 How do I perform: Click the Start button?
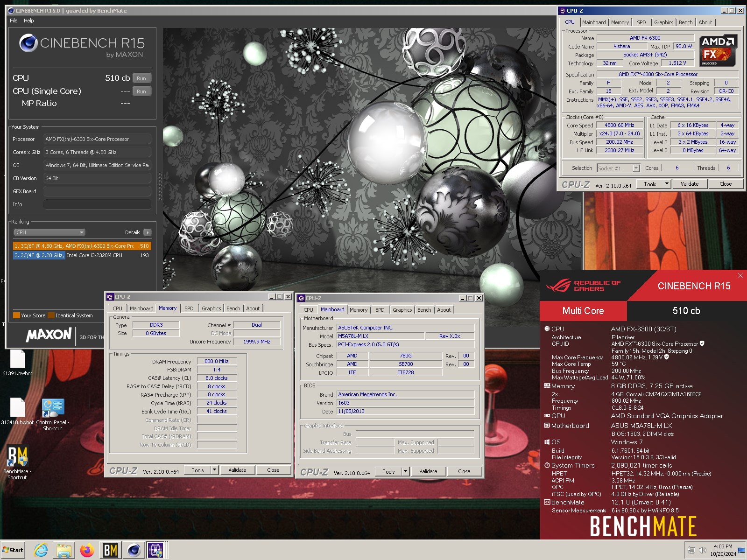(13, 550)
